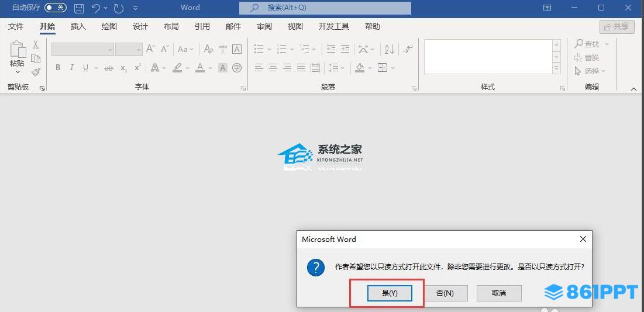The width and height of the screenshot is (644, 312).
Task: Click Decrease Font Size icon
Action: pyautogui.click(x=165, y=49)
